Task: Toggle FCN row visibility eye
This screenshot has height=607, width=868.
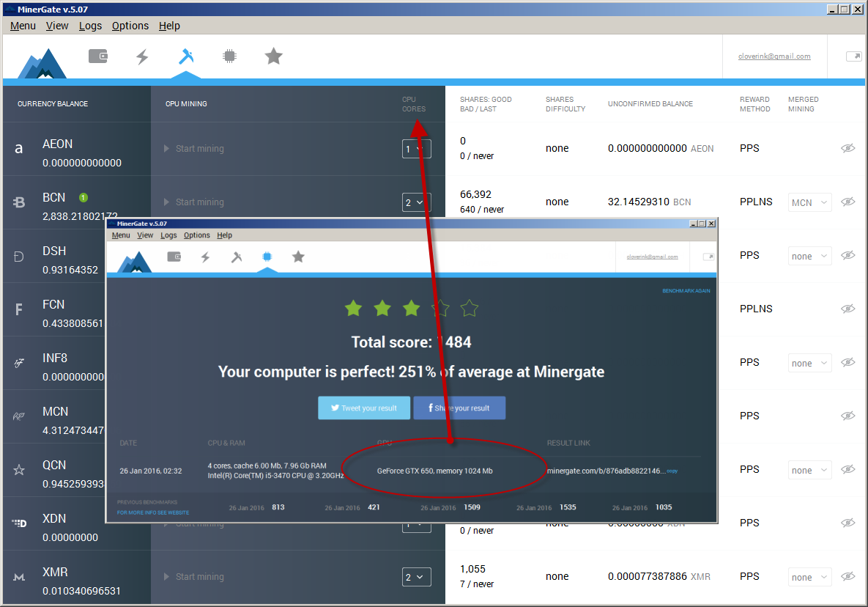Action: pyautogui.click(x=848, y=309)
